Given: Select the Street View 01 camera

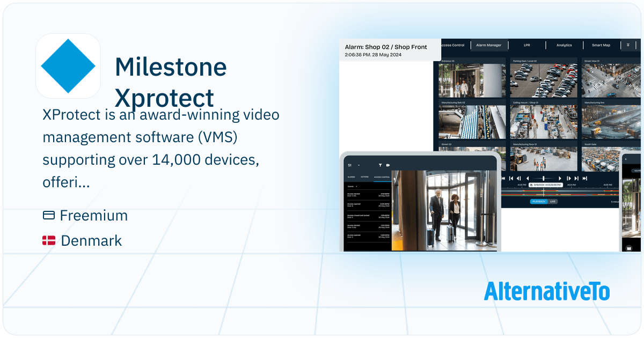Looking at the screenshot, I should [611, 78].
